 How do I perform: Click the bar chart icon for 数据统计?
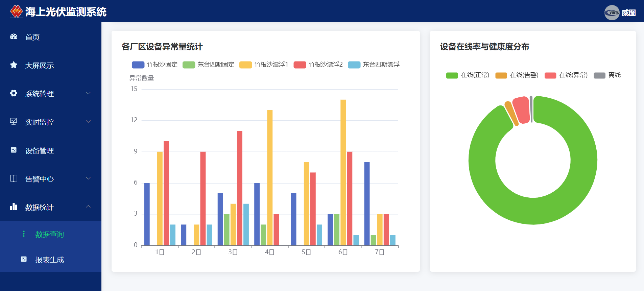click(14, 207)
